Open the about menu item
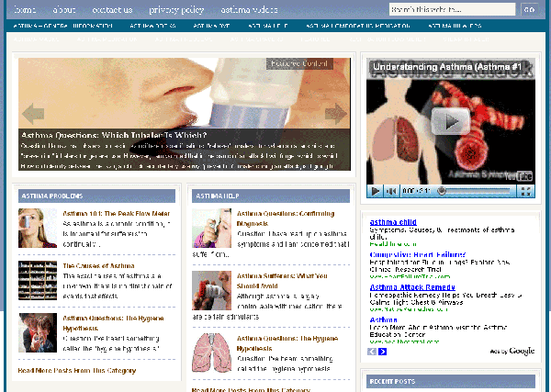The image size is (551, 392). tap(64, 10)
